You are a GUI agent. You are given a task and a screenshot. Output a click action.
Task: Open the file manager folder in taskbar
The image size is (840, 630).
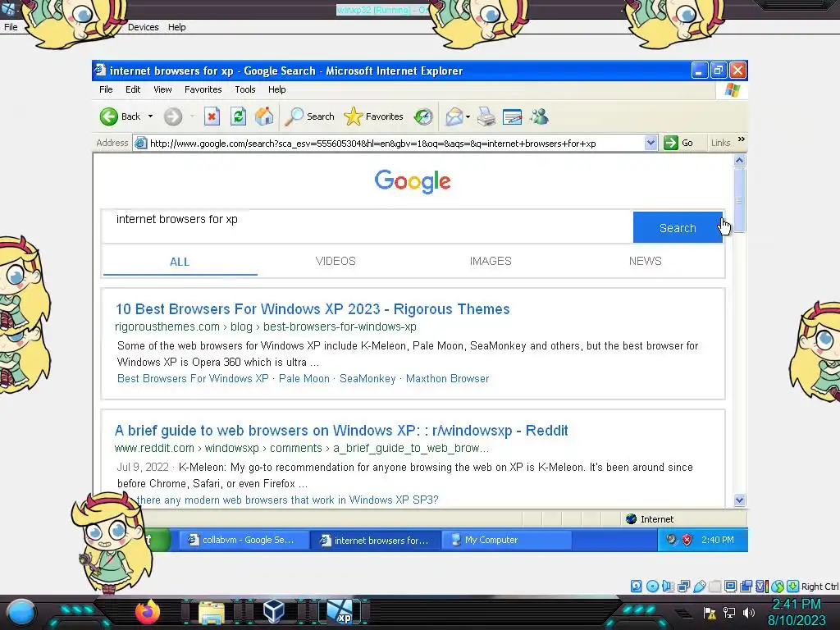coord(212,613)
